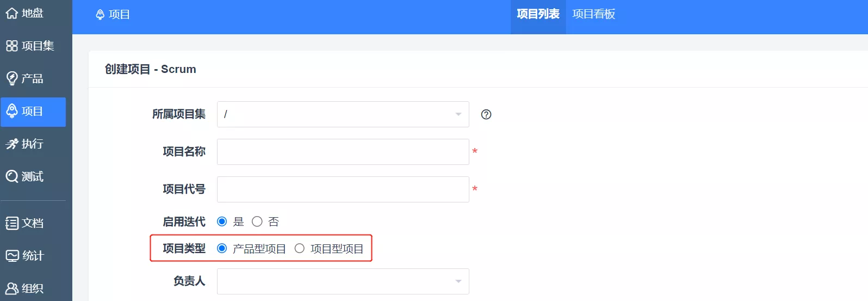This screenshot has height=301, width=868.
Task: Open the 测试 icon in sidebar
Action: pos(12,176)
